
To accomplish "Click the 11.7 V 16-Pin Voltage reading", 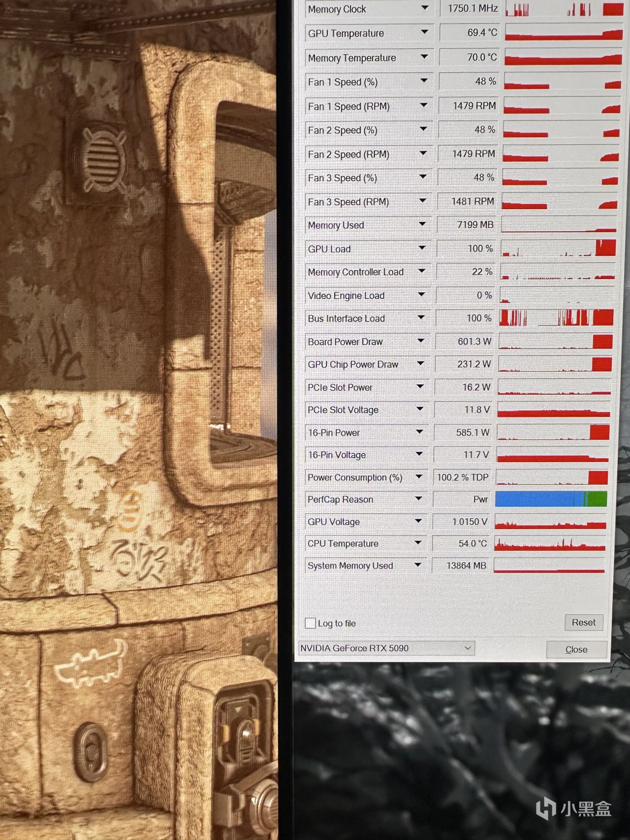I will tap(462, 455).
